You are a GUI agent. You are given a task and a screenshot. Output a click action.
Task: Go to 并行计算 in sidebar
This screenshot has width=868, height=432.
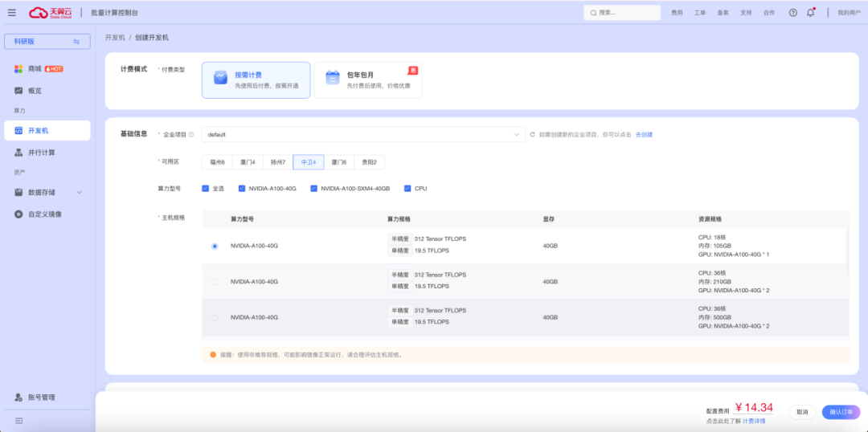click(47, 153)
